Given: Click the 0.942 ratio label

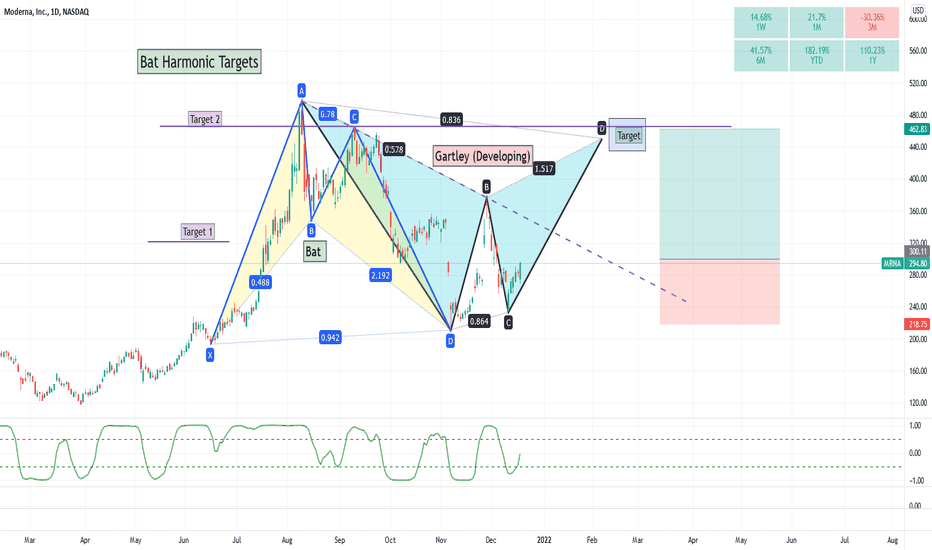Looking at the screenshot, I should [x=330, y=337].
